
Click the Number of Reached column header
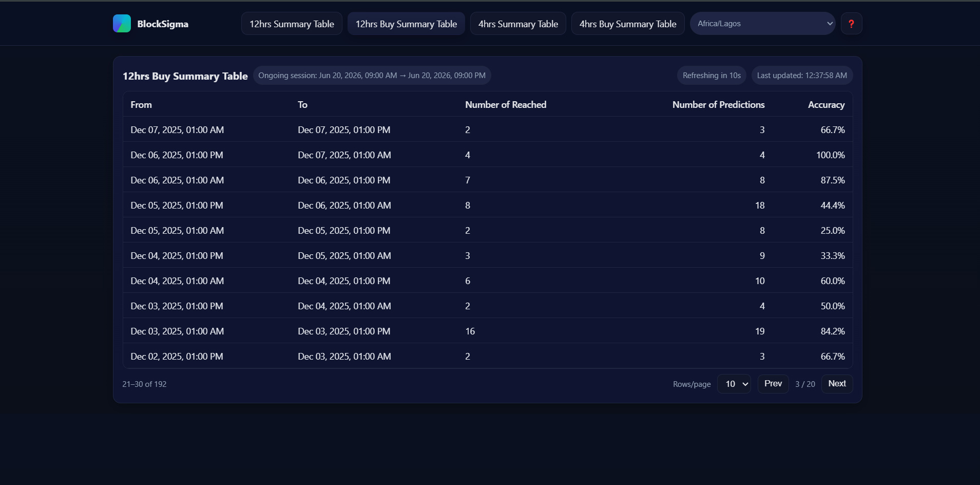coord(506,105)
